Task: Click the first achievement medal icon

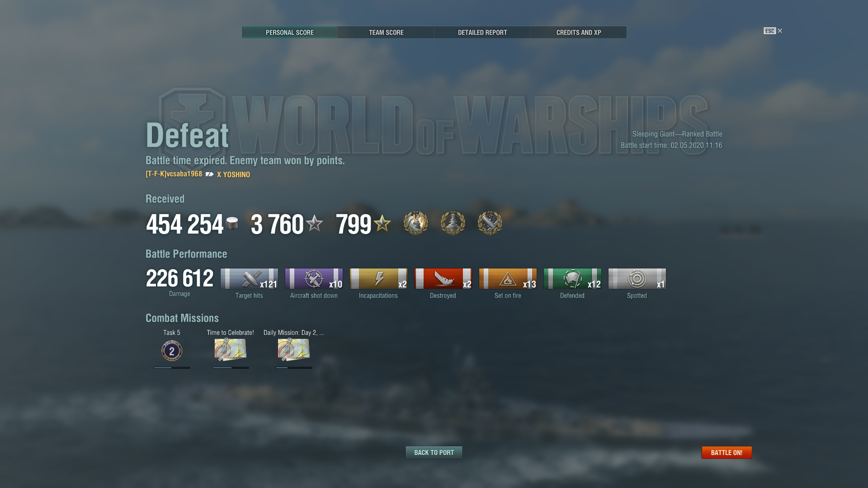Action: click(416, 223)
